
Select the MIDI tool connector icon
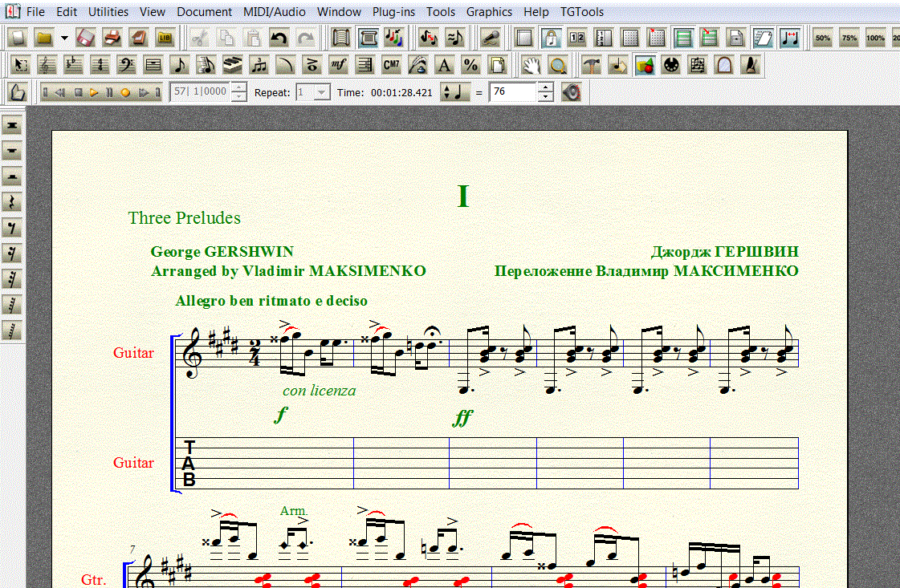[x=671, y=65]
